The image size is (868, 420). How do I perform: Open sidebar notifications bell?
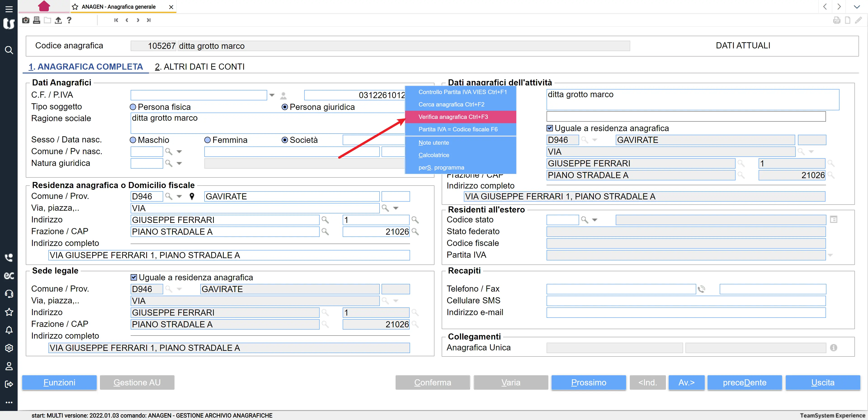click(x=9, y=330)
